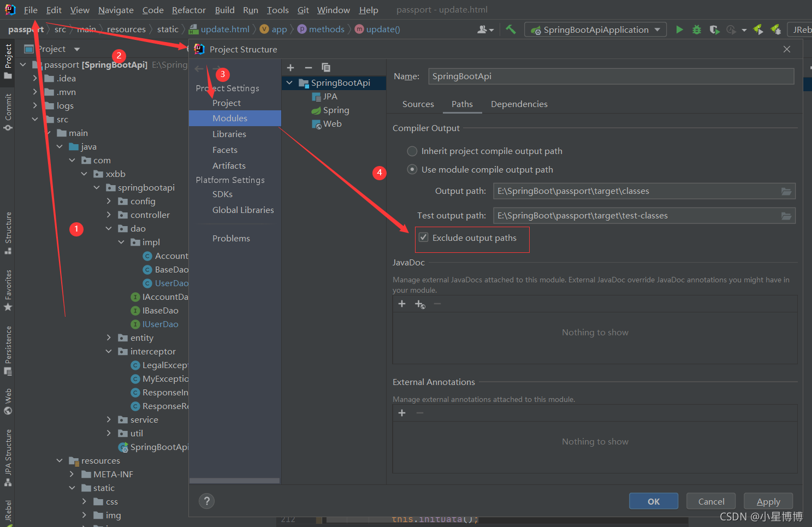Select the Web facet in module tree
The height and width of the screenshot is (527, 812).
pos(327,124)
